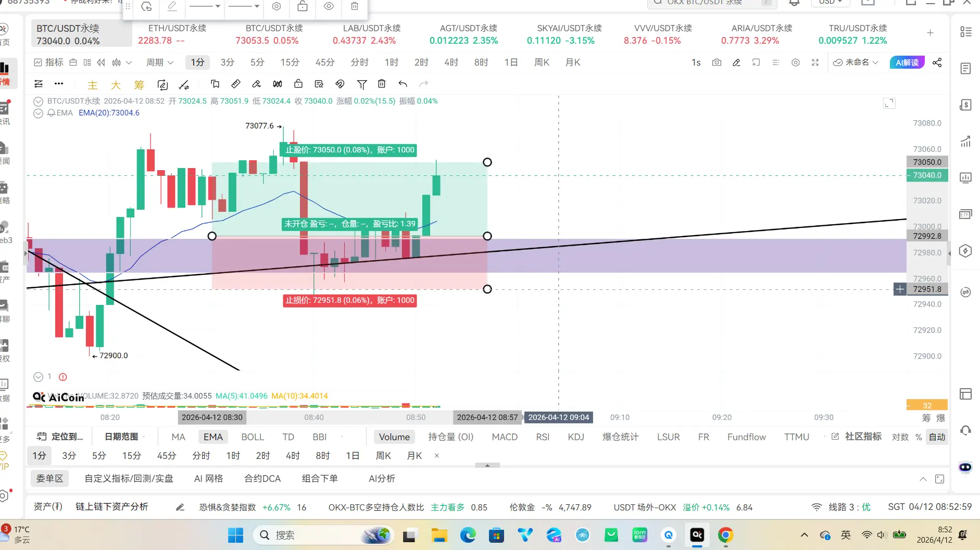The height and width of the screenshot is (550, 980).
Task: Open the filter funnel tool
Action: pyautogui.click(x=362, y=84)
